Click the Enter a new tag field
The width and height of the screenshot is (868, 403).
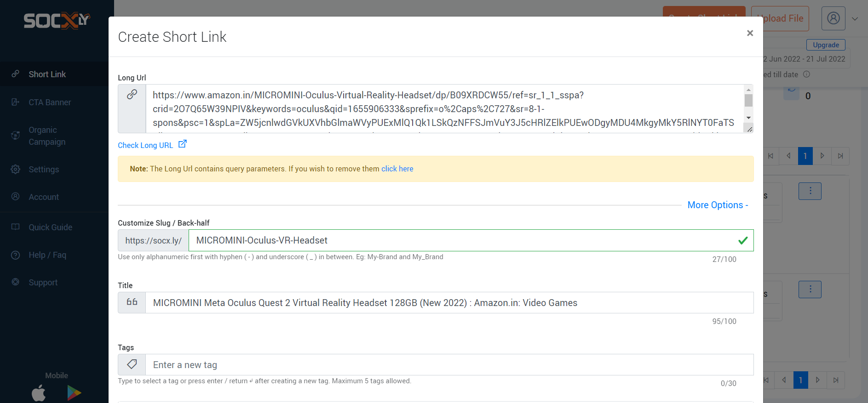(449, 365)
